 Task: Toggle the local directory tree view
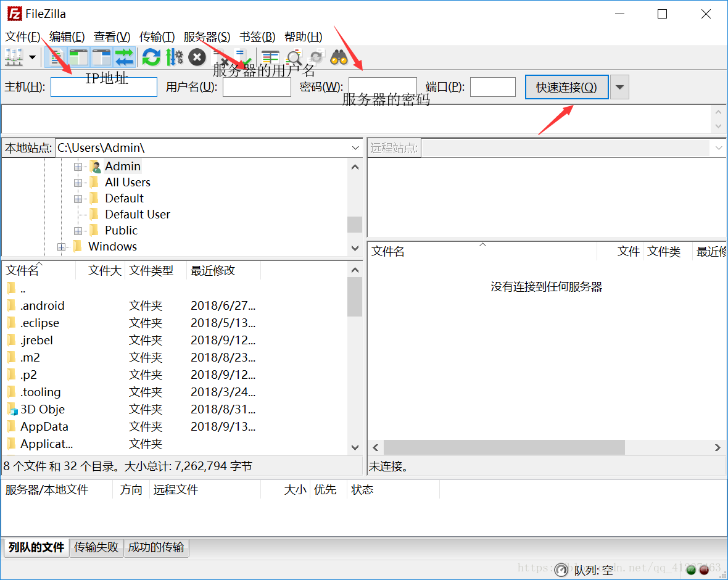coord(79,57)
